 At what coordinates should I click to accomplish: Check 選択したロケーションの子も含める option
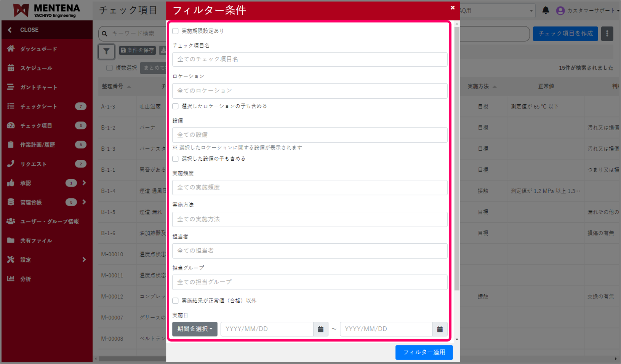tap(175, 106)
